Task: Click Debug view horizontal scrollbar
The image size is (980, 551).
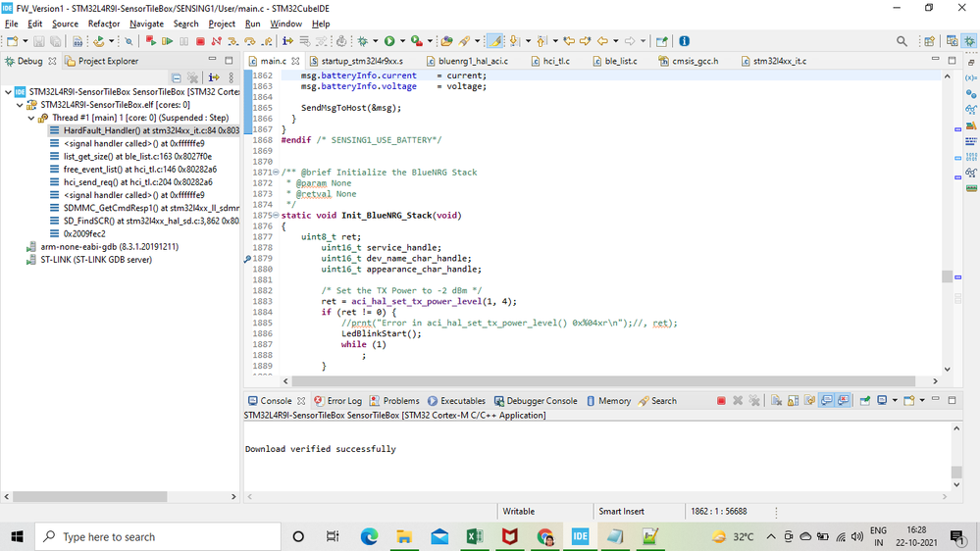Action: 89,496
